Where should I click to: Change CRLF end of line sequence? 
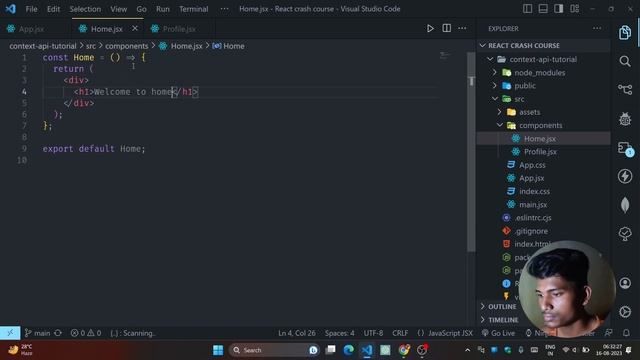point(400,333)
